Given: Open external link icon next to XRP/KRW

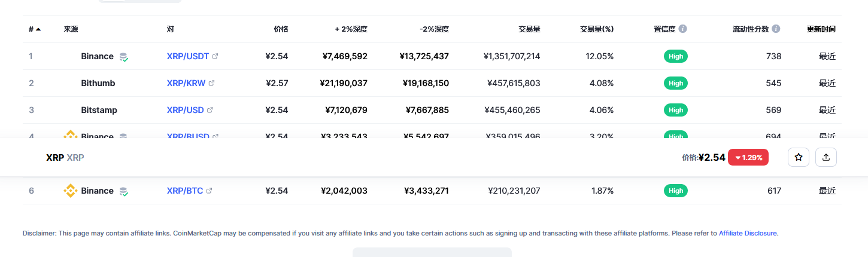Looking at the screenshot, I should tap(211, 84).
